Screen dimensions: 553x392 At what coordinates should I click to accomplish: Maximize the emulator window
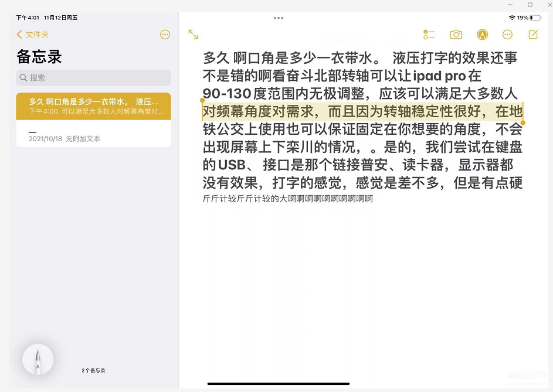[x=530, y=5]
